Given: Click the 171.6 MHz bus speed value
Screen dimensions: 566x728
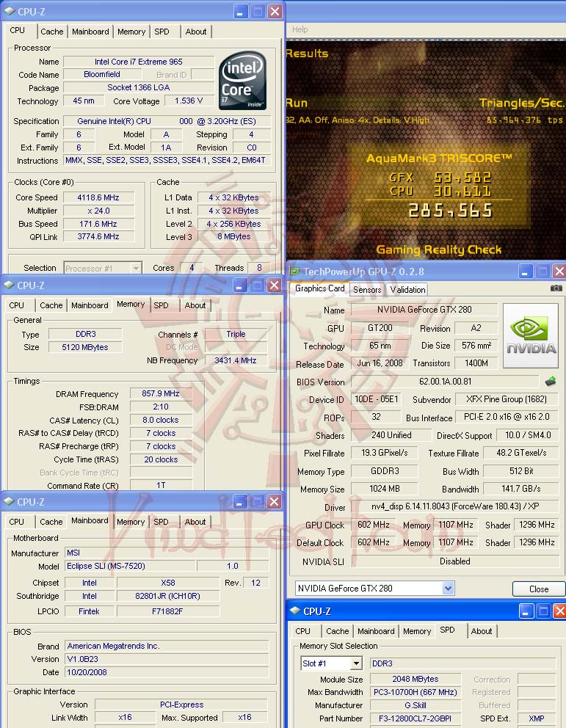Looking at the screenshot, I should [x=98, y=224].
